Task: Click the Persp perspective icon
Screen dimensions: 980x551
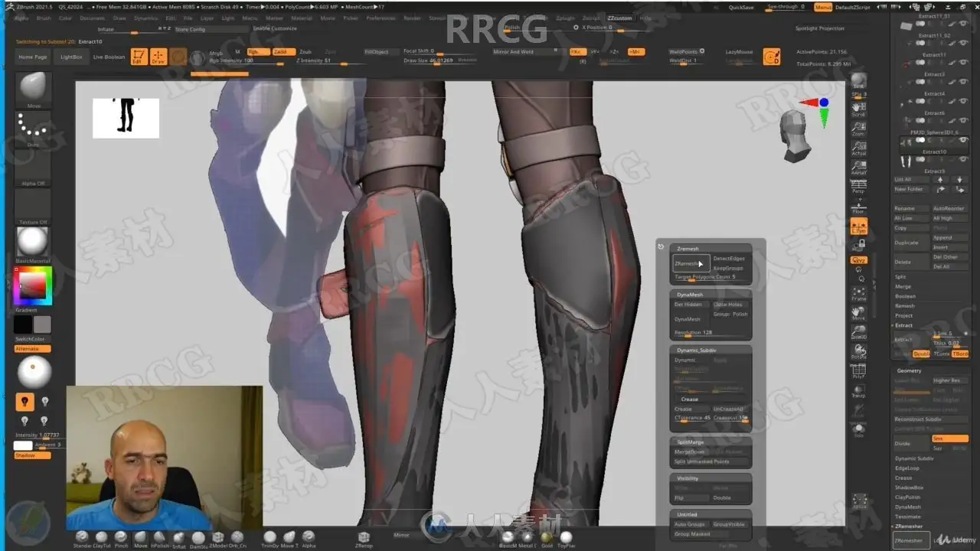Action: [x=858, y=186]
